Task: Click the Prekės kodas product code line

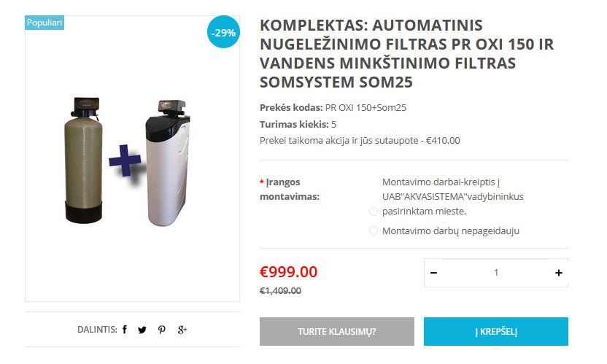Action: (x=333, y=108)
